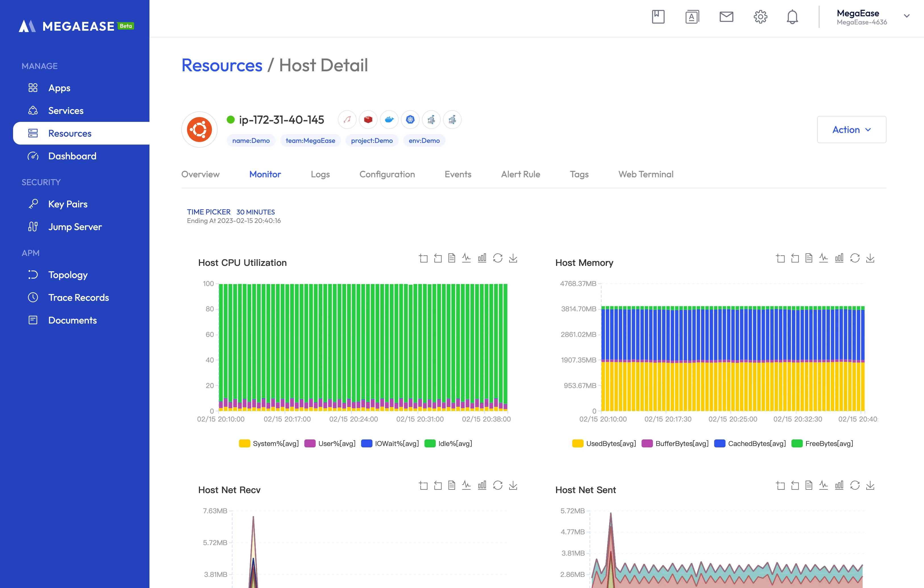This screenshot has height=588, width=924.
Task: Open data view for Host Memory chart
Action: click(809, 258)
